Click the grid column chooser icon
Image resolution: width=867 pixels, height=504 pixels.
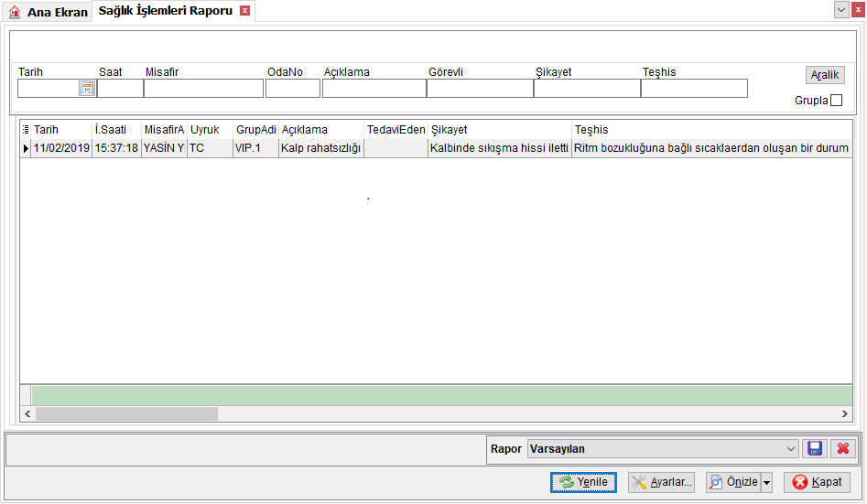click(x=26, y=129)
